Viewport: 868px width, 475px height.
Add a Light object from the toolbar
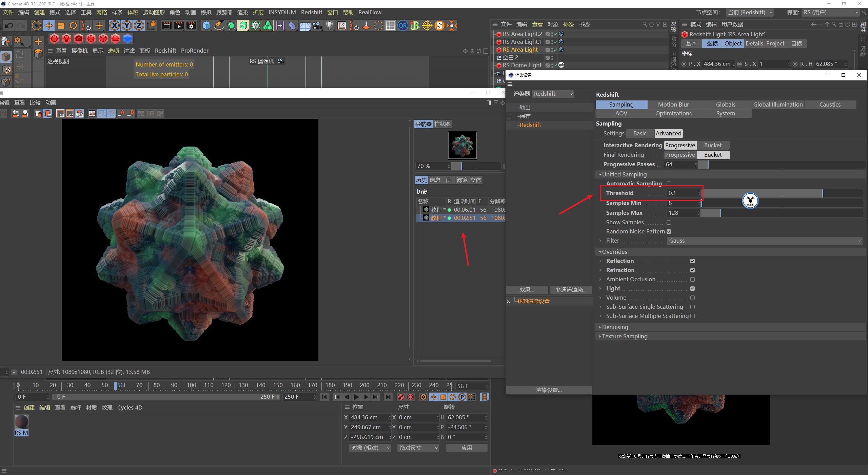(329, 25)
